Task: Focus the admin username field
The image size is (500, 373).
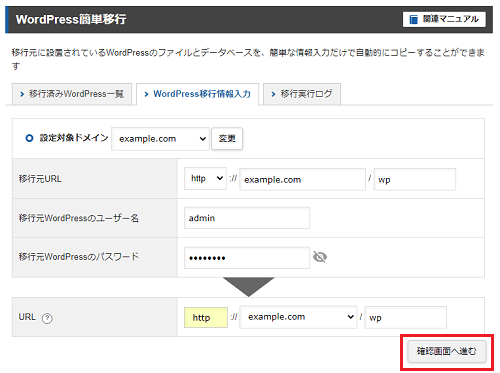Action: pyautogui.click(x=247, y=218)
